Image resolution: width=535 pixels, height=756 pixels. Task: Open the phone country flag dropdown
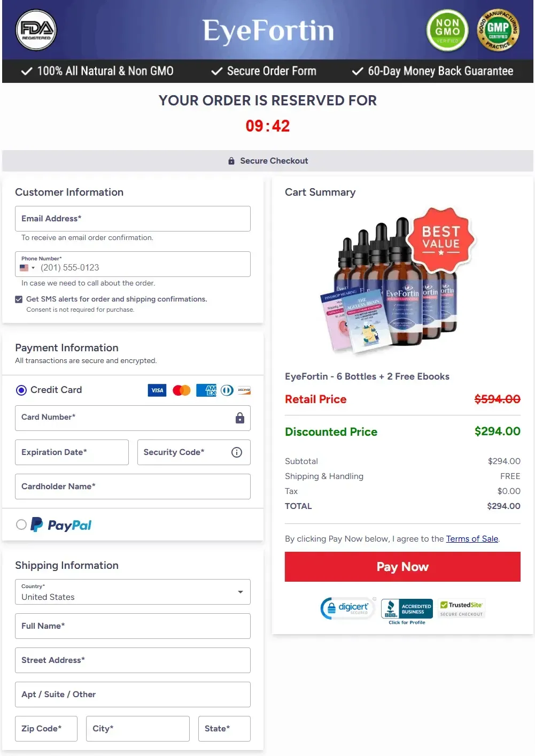[x=27, y=268]
